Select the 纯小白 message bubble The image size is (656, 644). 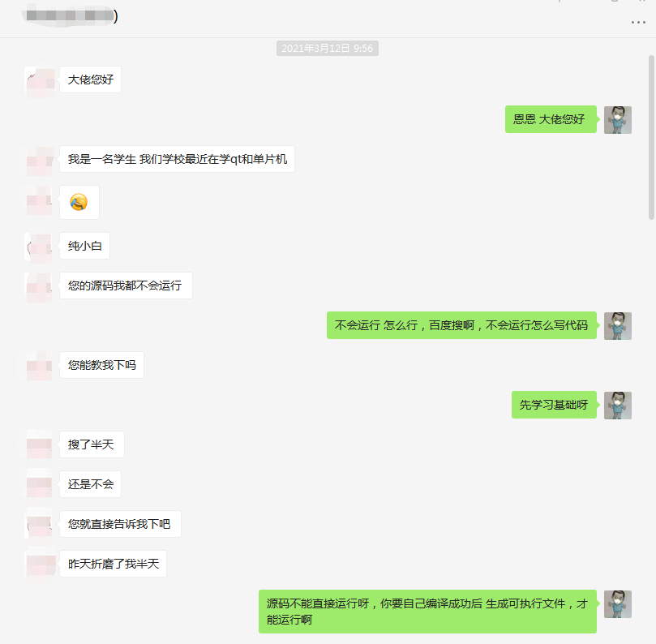(x=84, y=246)
